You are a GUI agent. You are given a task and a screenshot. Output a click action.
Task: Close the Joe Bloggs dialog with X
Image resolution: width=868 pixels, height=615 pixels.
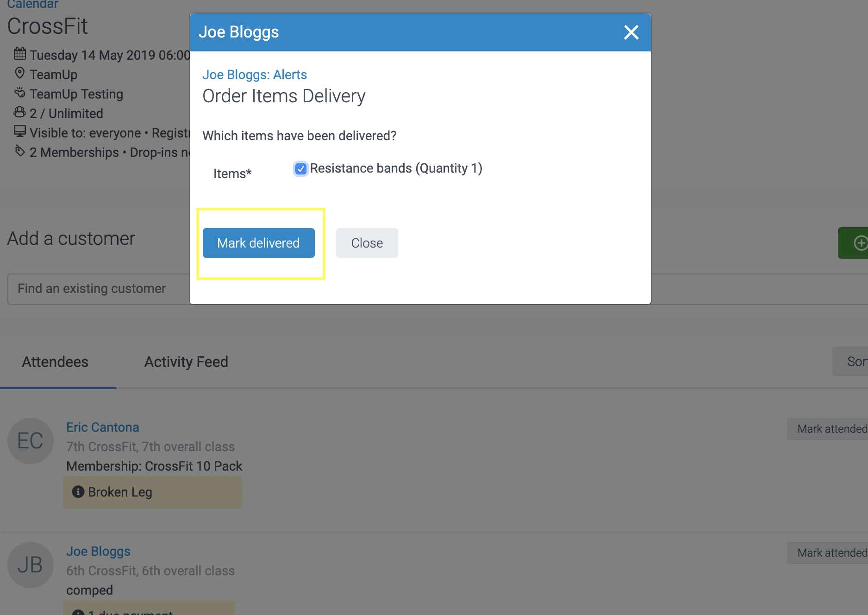(631, 32)
